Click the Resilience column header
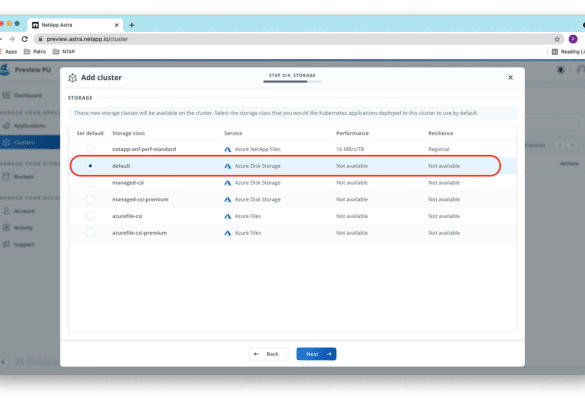 (441, 133)
